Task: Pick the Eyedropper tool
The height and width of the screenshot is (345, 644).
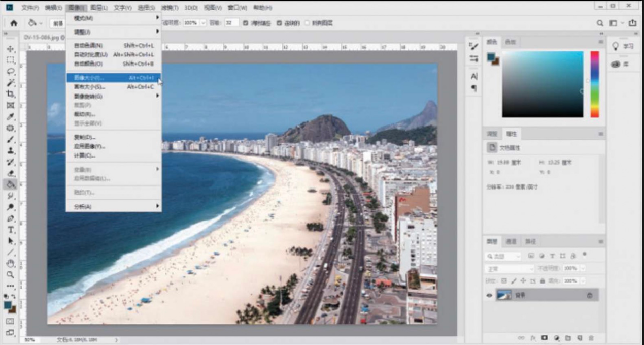Action: [11, 117]
